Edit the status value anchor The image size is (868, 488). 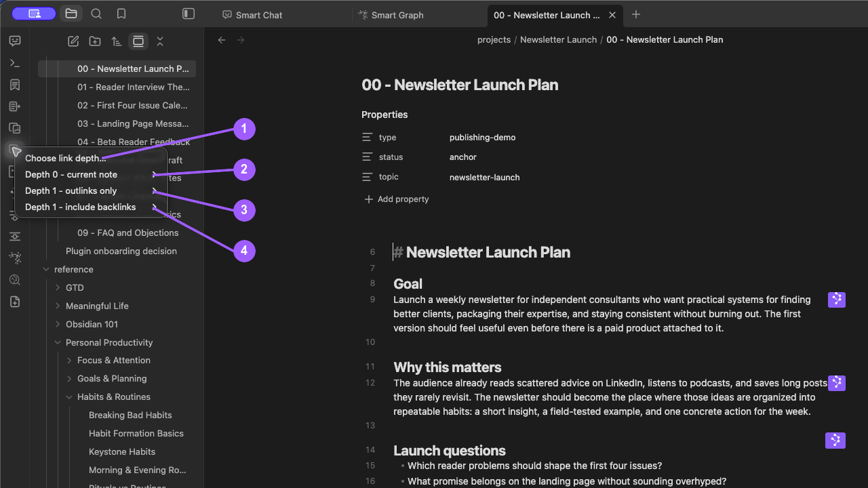tap(463, 157)
